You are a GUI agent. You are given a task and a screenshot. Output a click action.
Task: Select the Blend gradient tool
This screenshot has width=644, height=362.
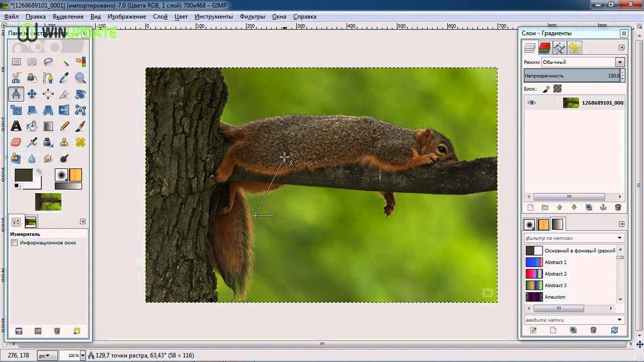click(48, 127)
